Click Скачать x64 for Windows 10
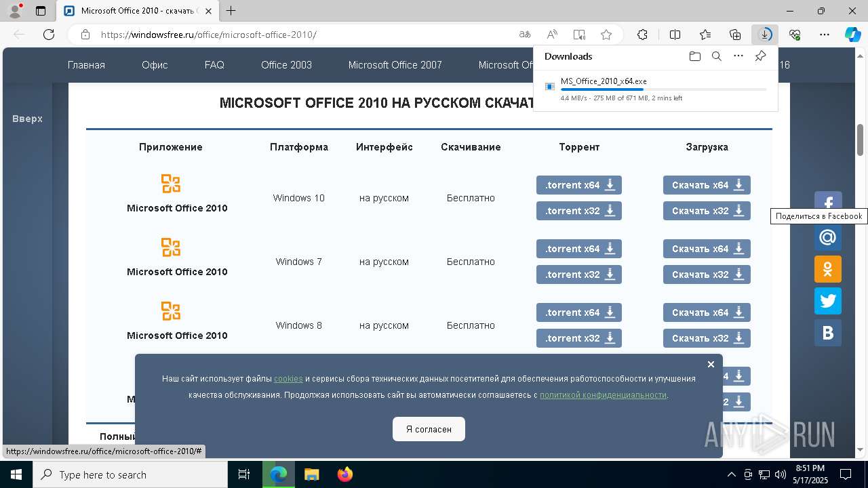Image resolution: width=868 pixels, height=488 pixels. click(707, 185)
